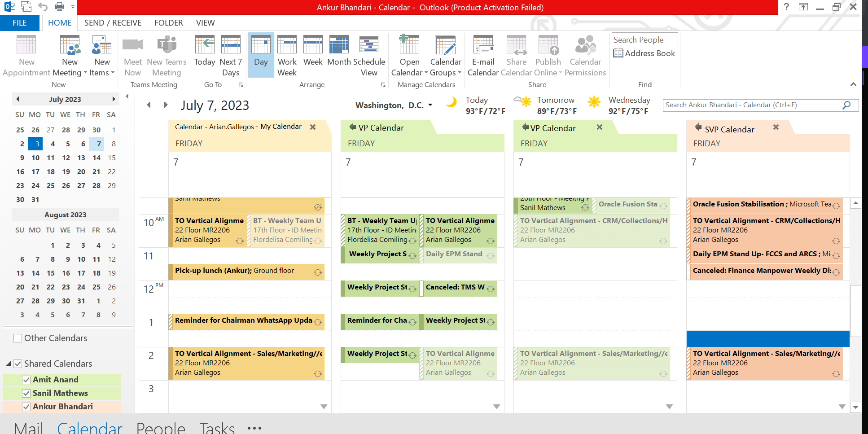The width and height of the screenshot is (868, 434).
Task: Open the Washington, D.C. location dropdown
Action: point(430,105)
